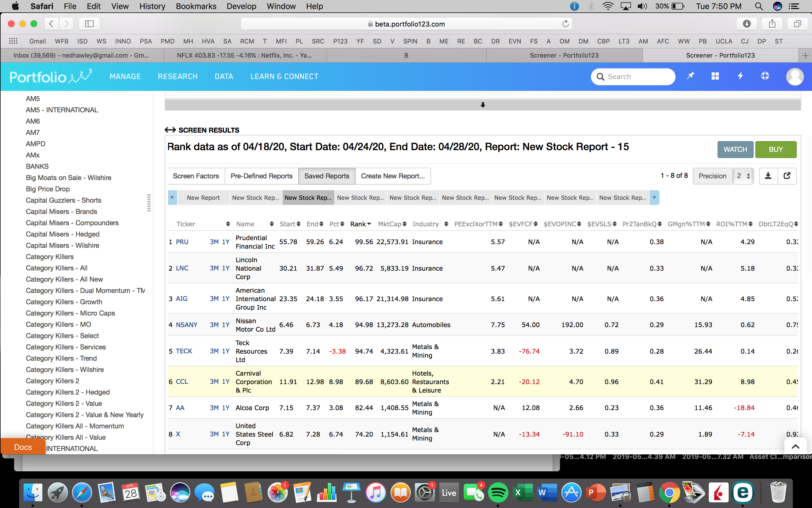The width and height of the screenshot is (812, 508).
Task: Open a new Safari tab with plus
Action: coord(805,55)
